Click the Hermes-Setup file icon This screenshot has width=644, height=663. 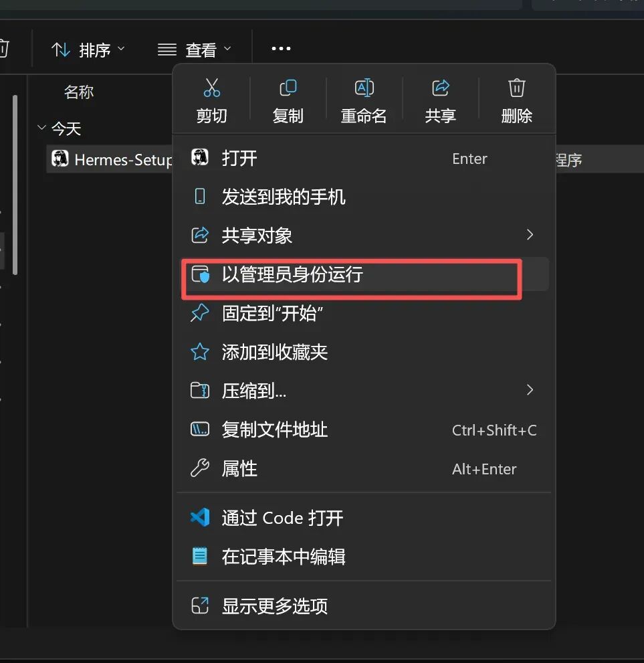point(60,159)
